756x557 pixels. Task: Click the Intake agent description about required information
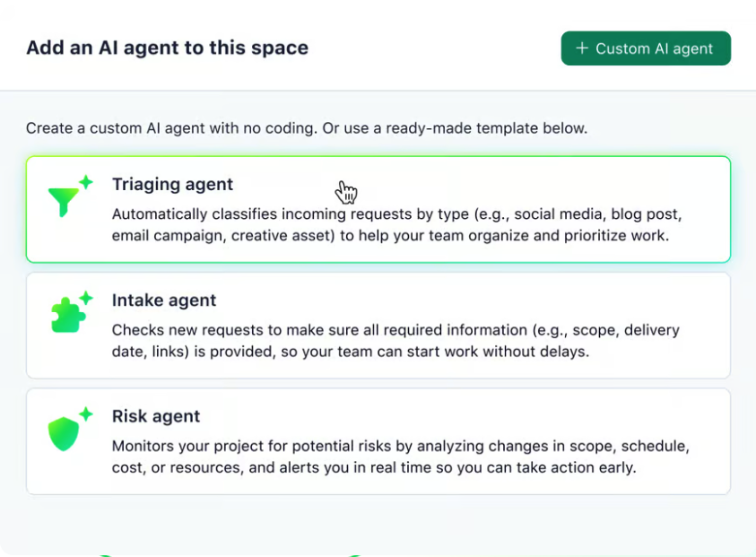[x=395, y=341]
